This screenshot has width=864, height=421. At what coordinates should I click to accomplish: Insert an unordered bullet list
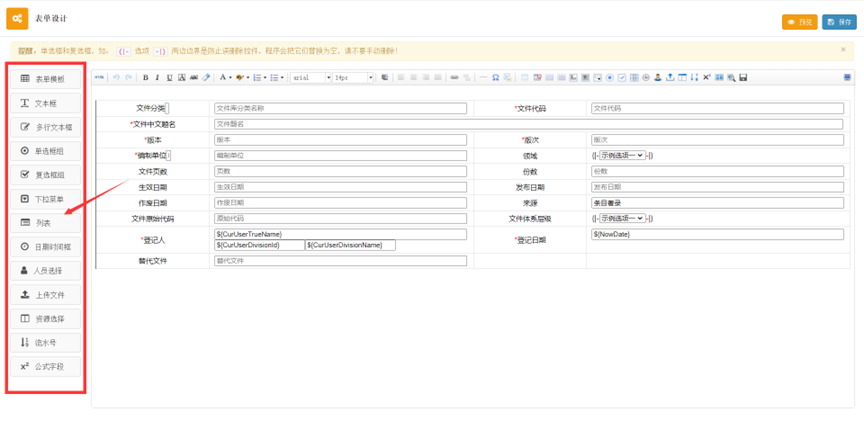coord(274,78)
